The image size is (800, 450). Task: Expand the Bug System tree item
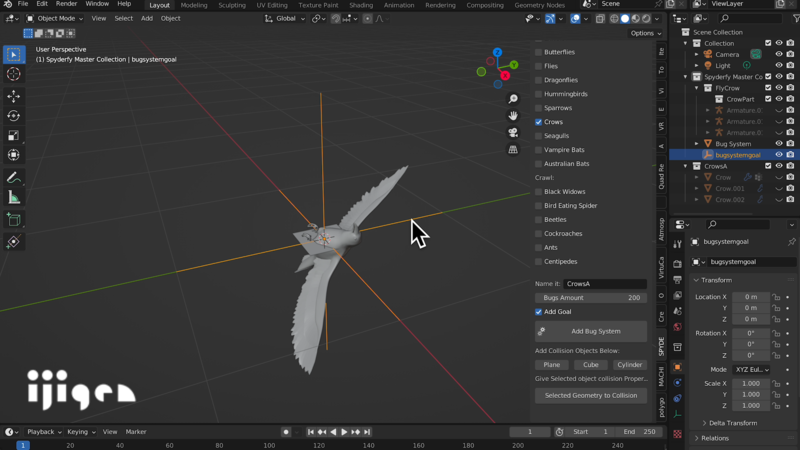coord(697,144)
